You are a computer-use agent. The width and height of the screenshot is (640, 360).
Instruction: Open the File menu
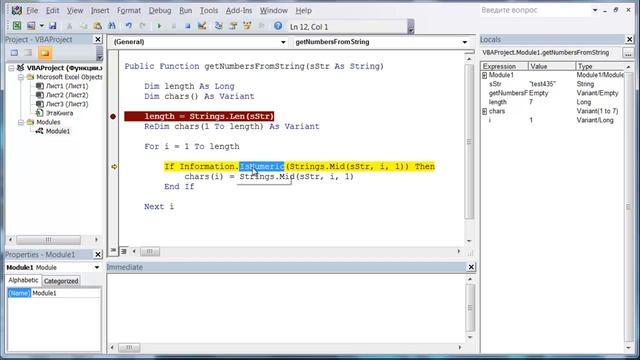click(32, 11)
